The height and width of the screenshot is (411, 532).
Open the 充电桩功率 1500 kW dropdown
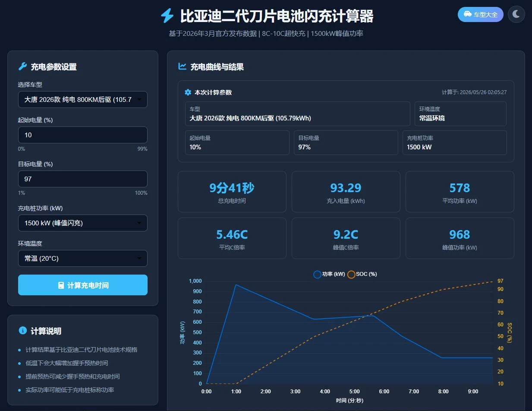[x=83, y=223]
